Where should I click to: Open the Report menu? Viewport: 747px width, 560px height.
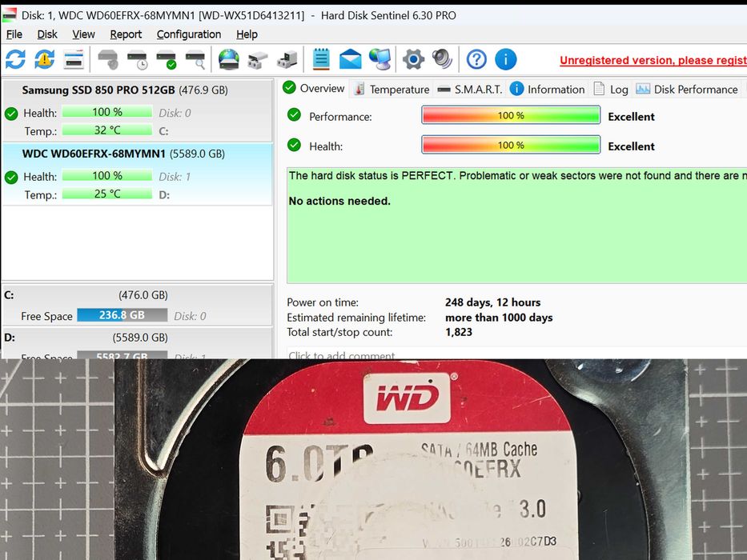(126, 34)
